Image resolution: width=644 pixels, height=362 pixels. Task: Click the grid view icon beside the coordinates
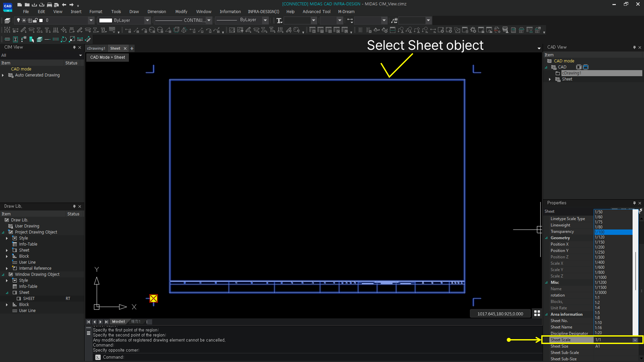[537, 313]
